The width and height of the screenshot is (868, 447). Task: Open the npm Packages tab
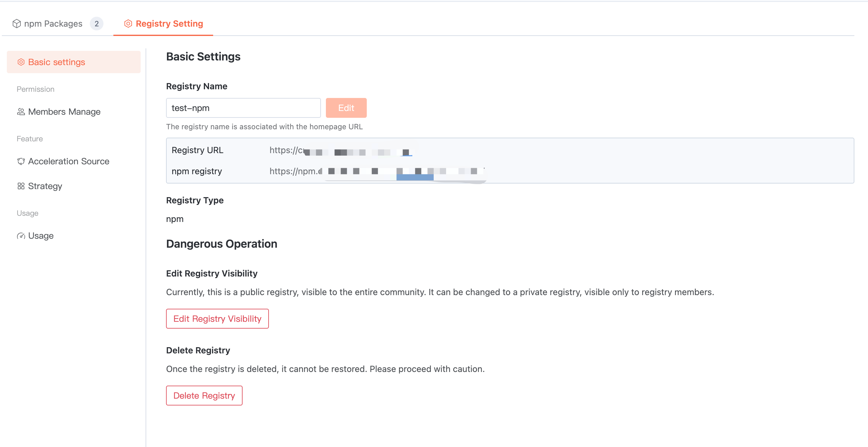53,24
